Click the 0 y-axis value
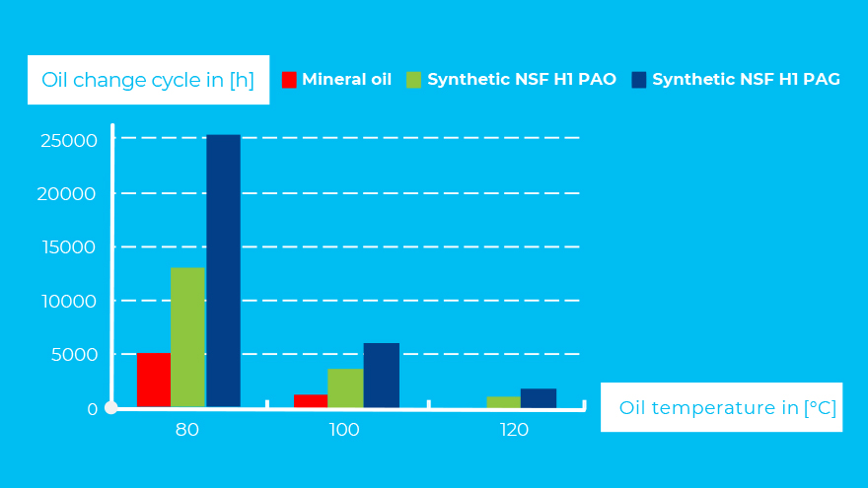This screenshot has width=868, height=488. pyautogui.click(x=93, y=409)
